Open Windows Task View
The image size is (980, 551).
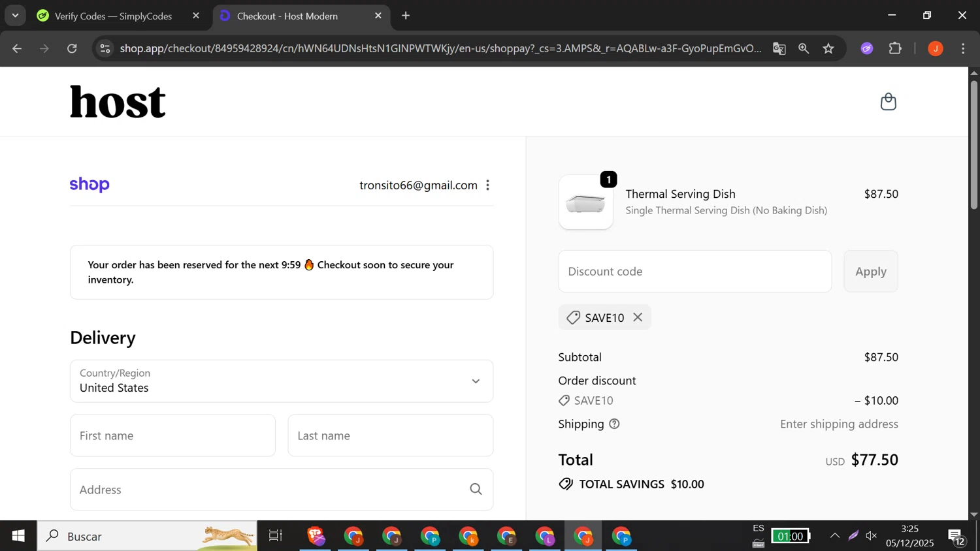pyautogui.click(x=276, y=536)
